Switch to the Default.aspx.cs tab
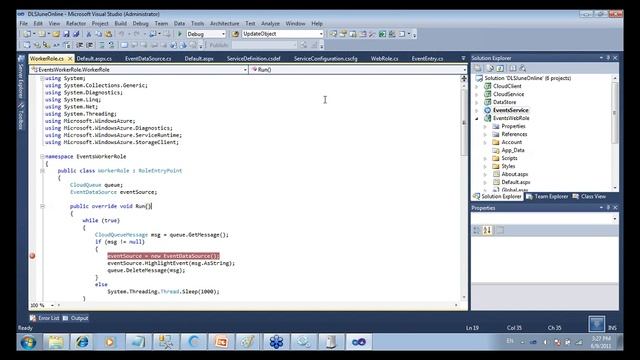The height and width of the screenshot is (360, 640). click(x=94, y=59)
